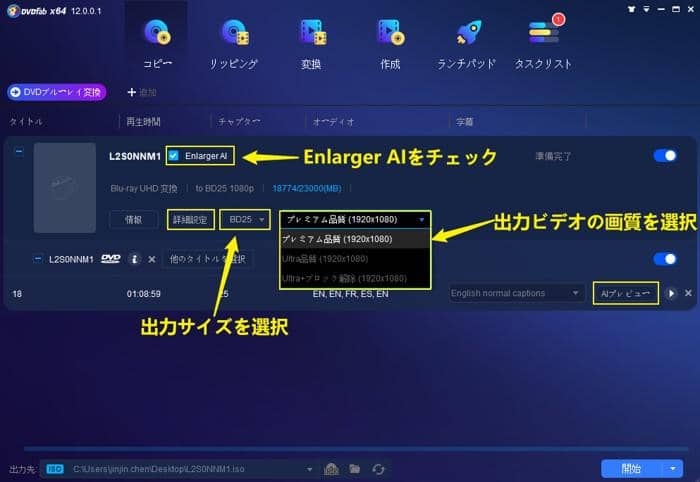Viewport: 700px width, 482px height.
Task: Click the チャプター column header
Action: tap(239, 122)
